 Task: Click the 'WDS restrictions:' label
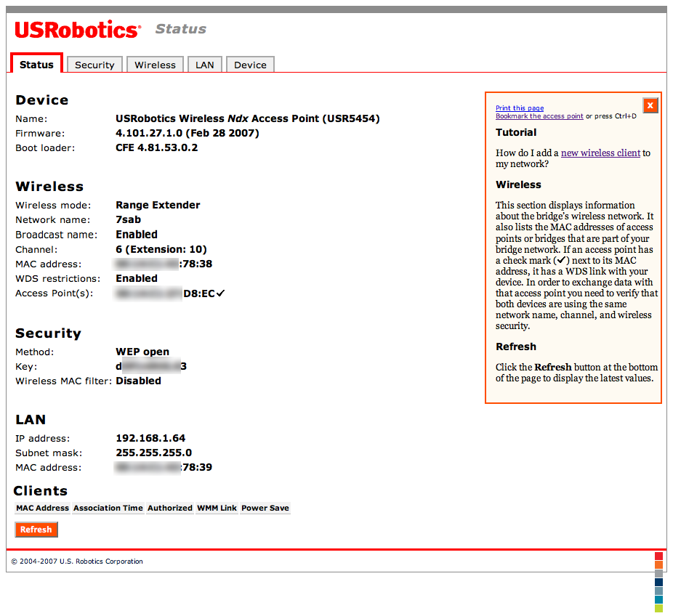pyautogui.click(x=58, y=279)
